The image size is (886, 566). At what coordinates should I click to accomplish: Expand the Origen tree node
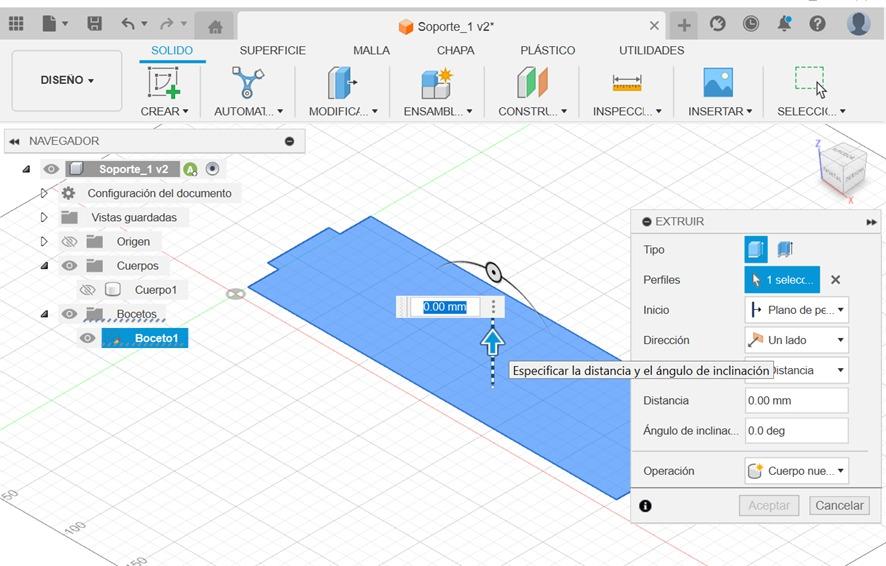pyautogui.click(x=44, y=242)
